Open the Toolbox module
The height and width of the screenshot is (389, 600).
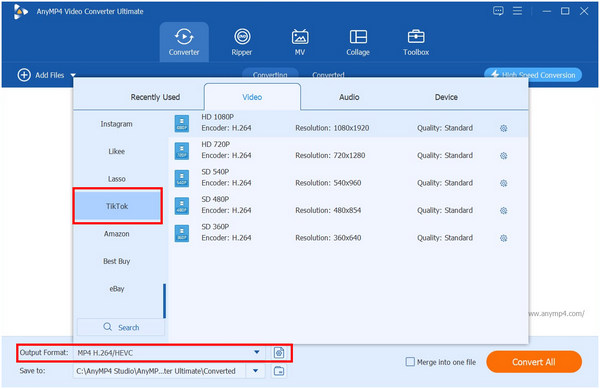point(416,42)
